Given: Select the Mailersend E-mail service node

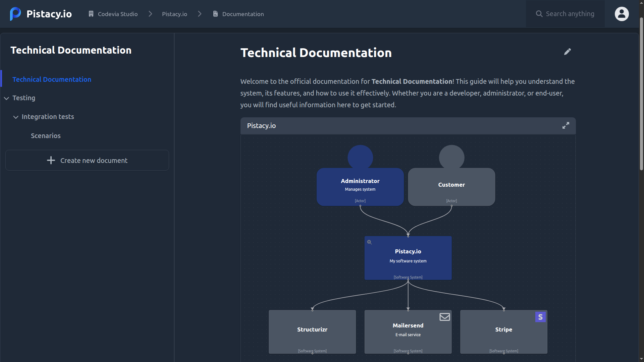Looking at the screenshot, I should pos(408,331).
